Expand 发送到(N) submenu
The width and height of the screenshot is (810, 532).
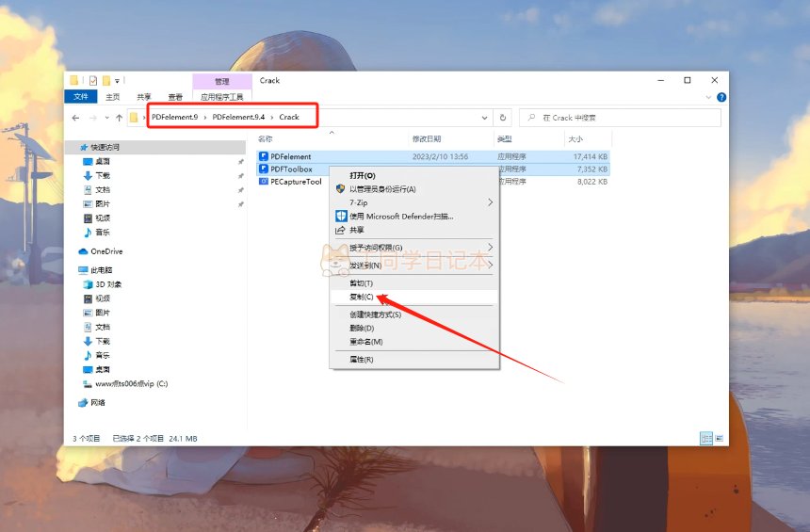tap(414, 266)
